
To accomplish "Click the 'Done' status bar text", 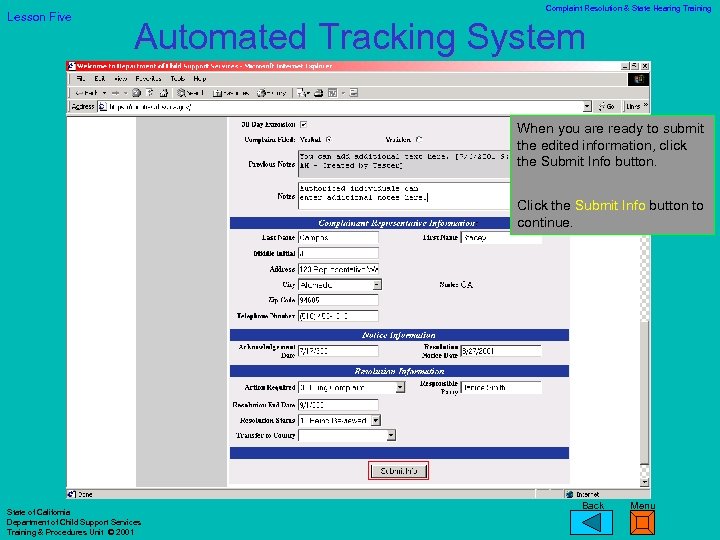I will point(85,495).
